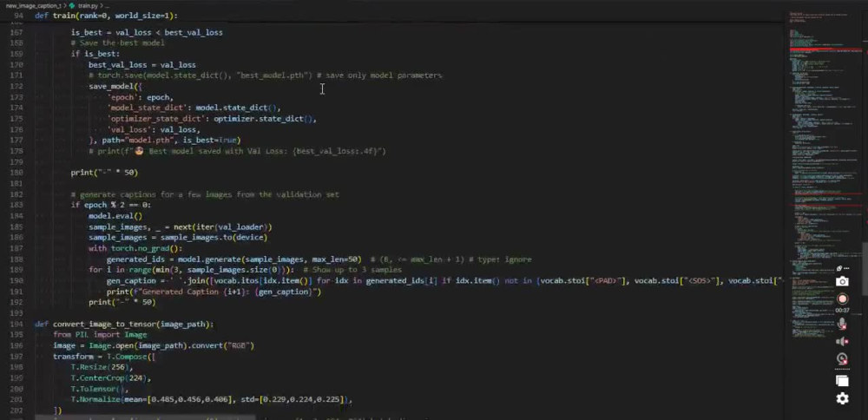
Task: Click the comment '# Save the best model'
Action: point(117,43)
